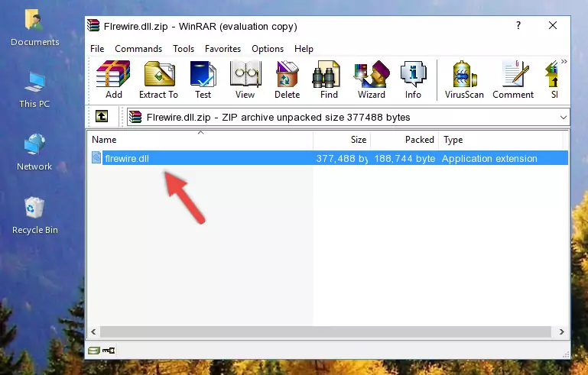The width and height of the screenshot is (588, 375).
Task: Launch the Wizard tool
Action: pyautogui.click(x=372, y=79)
